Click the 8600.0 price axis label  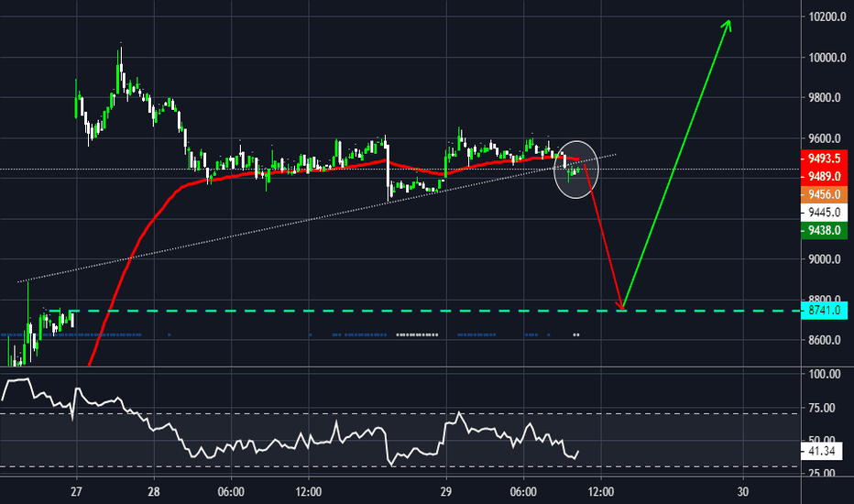(x=827, y=340)
